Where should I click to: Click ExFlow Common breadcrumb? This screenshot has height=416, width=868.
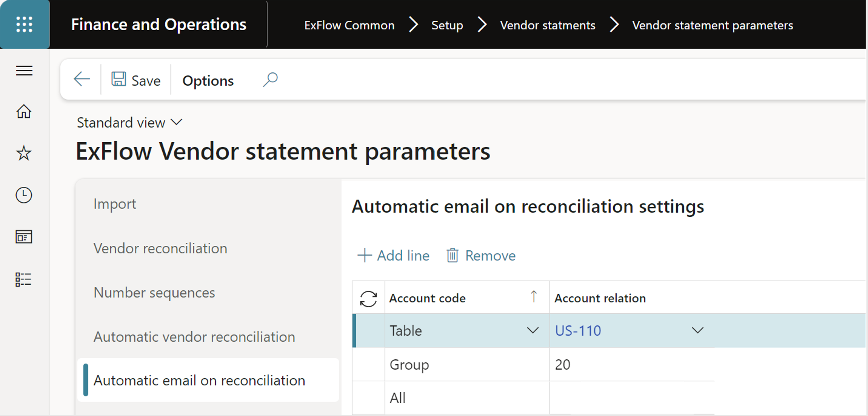coord(349,25)
